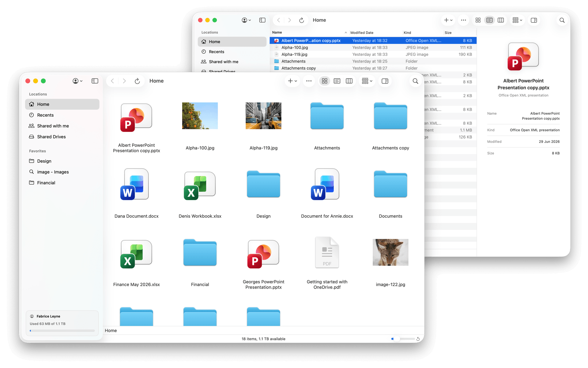Reset icon size next to slider
Image resolution: width=588 pixels, height=368 pixels.
(418, 339)
